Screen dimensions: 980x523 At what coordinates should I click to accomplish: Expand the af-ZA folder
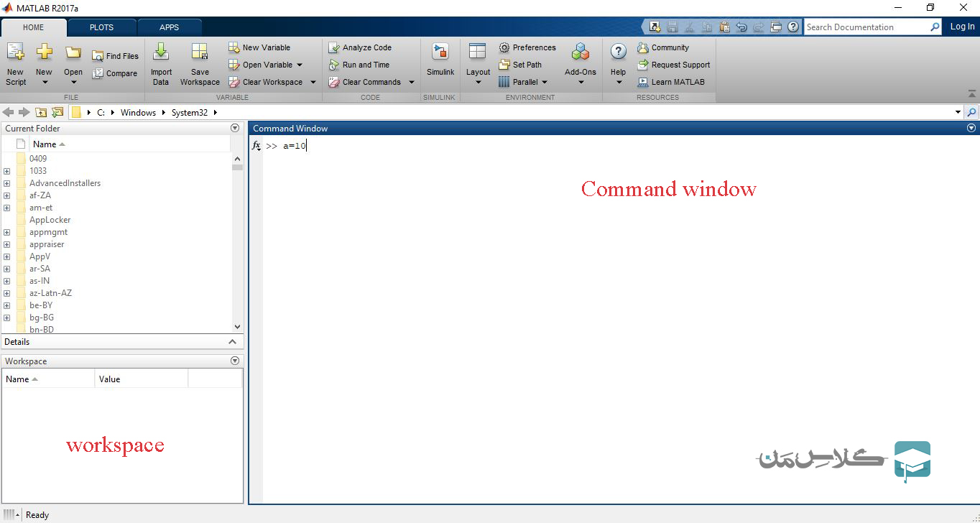point(6,195)
